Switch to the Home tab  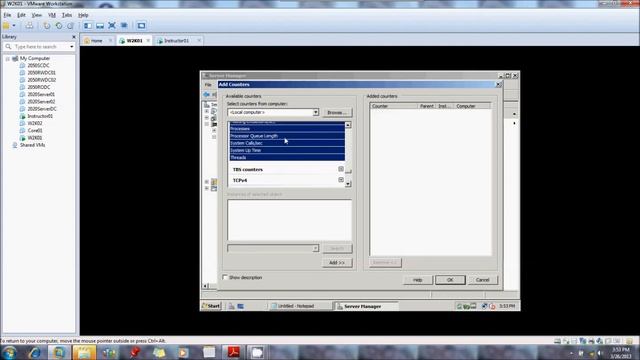click(x=97, y=41)
